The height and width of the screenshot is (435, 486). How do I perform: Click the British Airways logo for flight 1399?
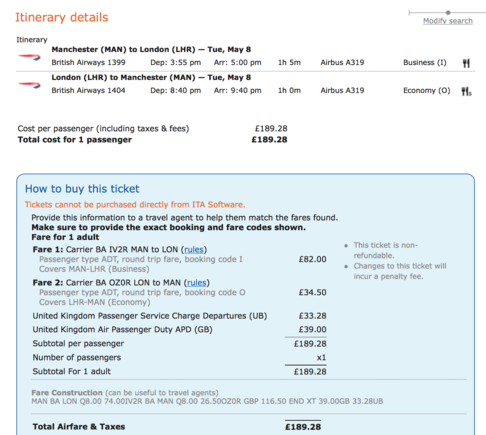tap(29, 57)
